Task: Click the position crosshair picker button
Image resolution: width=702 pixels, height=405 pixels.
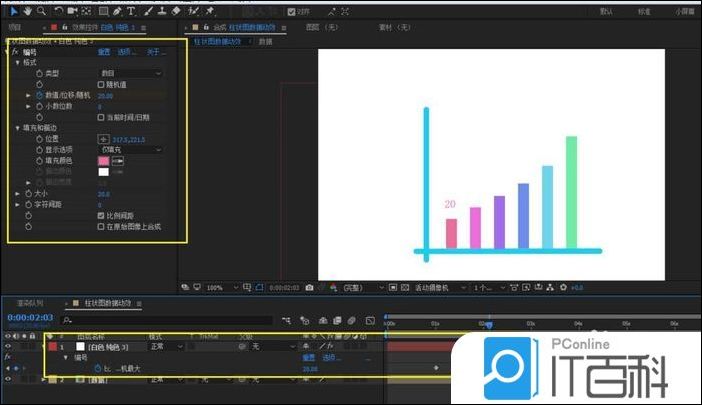Action: coord(103,139)
